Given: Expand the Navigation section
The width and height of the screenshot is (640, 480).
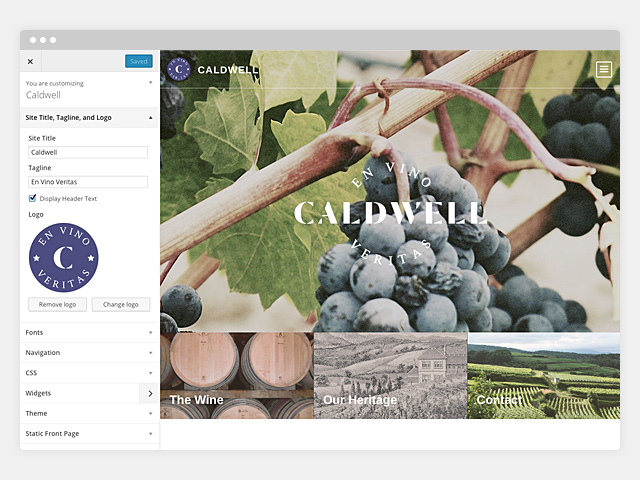Looking at the screenshot, I should [x=89, y=353].
